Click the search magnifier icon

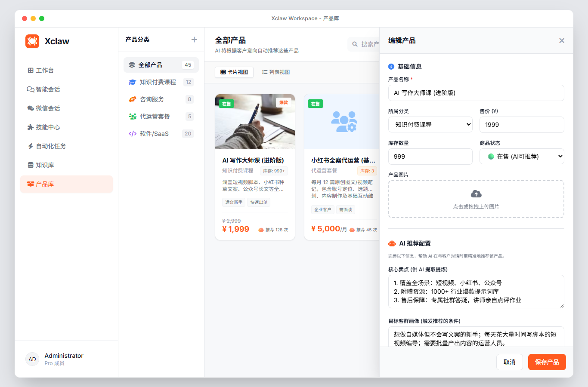click(x=355, y=44)
